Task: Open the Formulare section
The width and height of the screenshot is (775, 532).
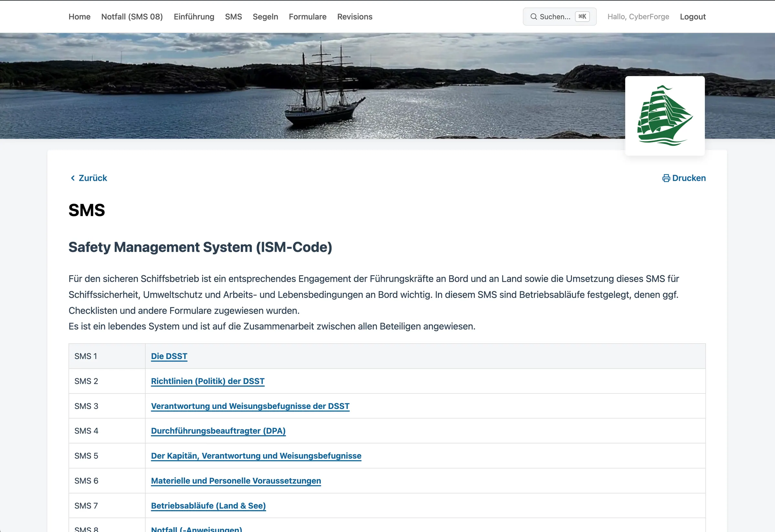Action: tap(307, 17)
